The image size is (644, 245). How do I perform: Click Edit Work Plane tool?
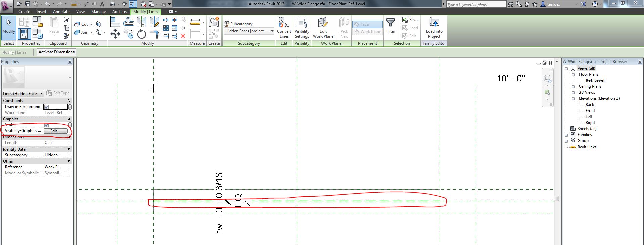(323, 28)
